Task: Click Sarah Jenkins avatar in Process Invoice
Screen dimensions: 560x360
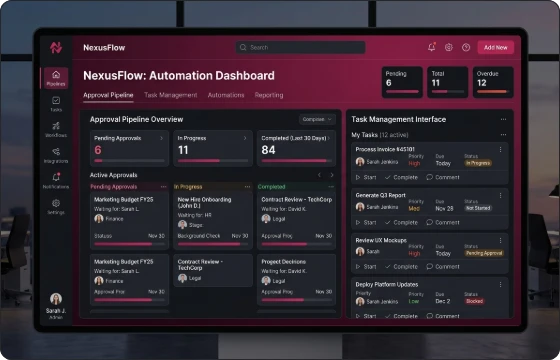Action: pos(360,162)
